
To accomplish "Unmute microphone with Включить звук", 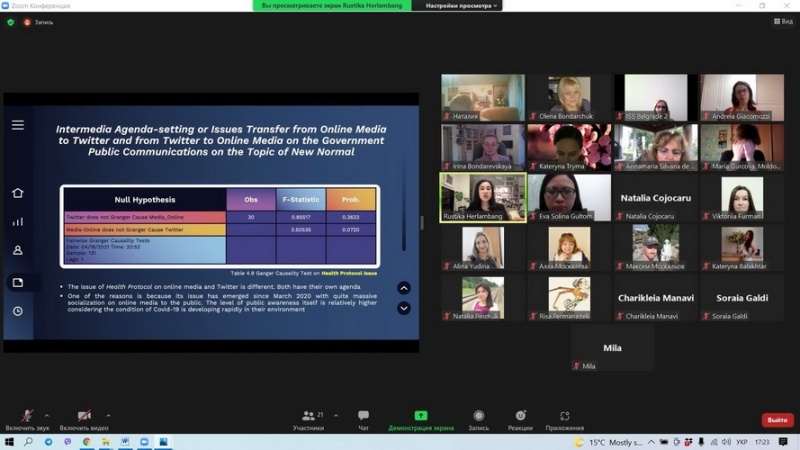I will pos(27,419).
